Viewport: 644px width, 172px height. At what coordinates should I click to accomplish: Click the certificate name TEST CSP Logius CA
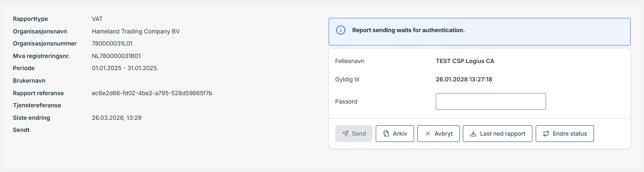465,61
